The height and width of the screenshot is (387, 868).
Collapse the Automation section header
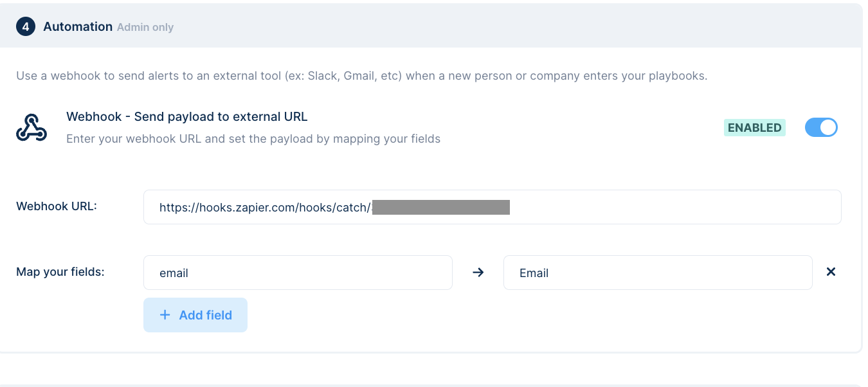(x=431, y=26)
